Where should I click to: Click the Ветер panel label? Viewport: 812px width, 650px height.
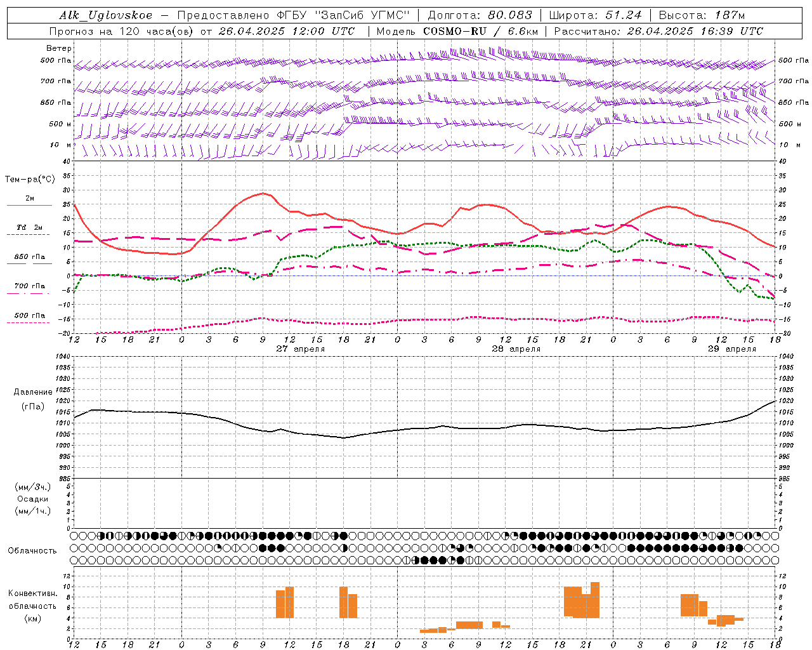coord(59,48)
